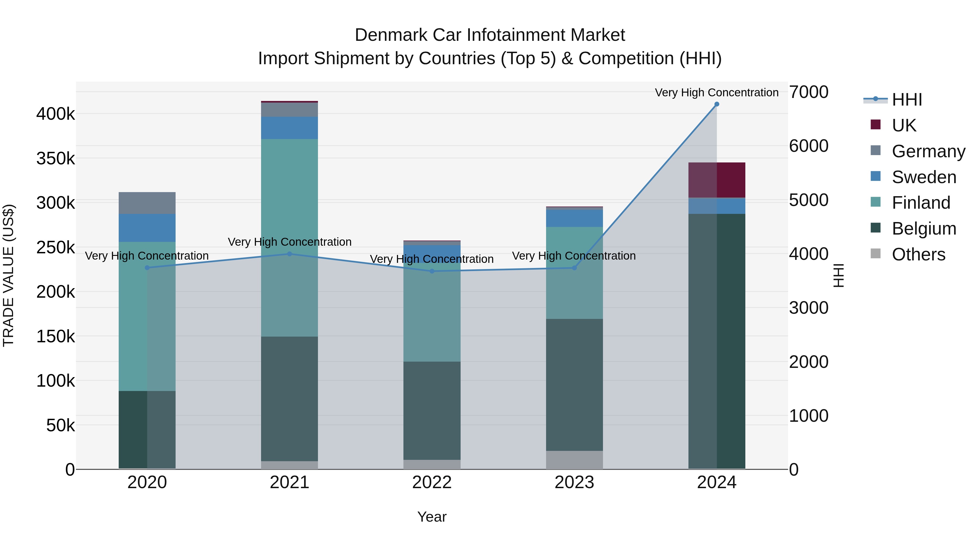
Task: Click the 2022 Finland bar segment
Action: (x=432, y=312)
